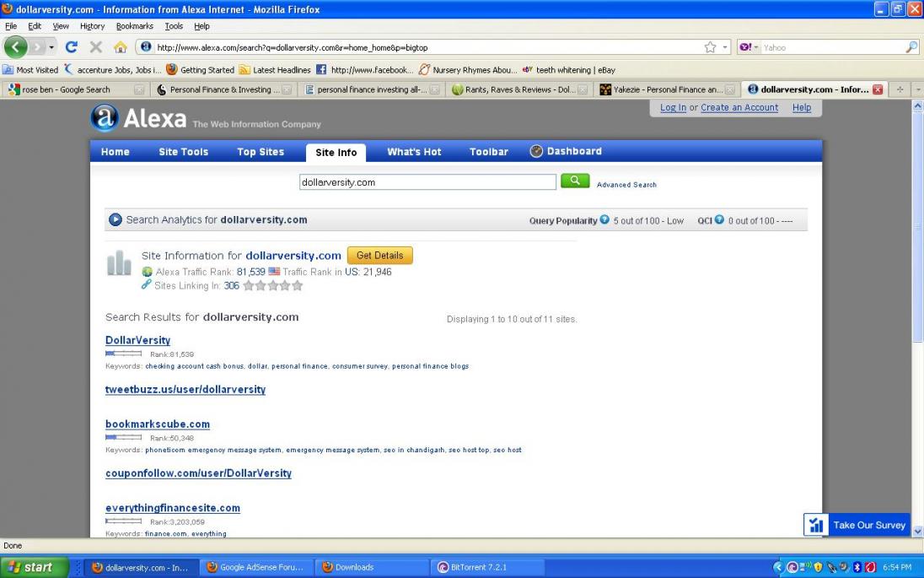Click the Sites Linking In 306 link
This screenshot has width=924, height=578.
[231, 285]
